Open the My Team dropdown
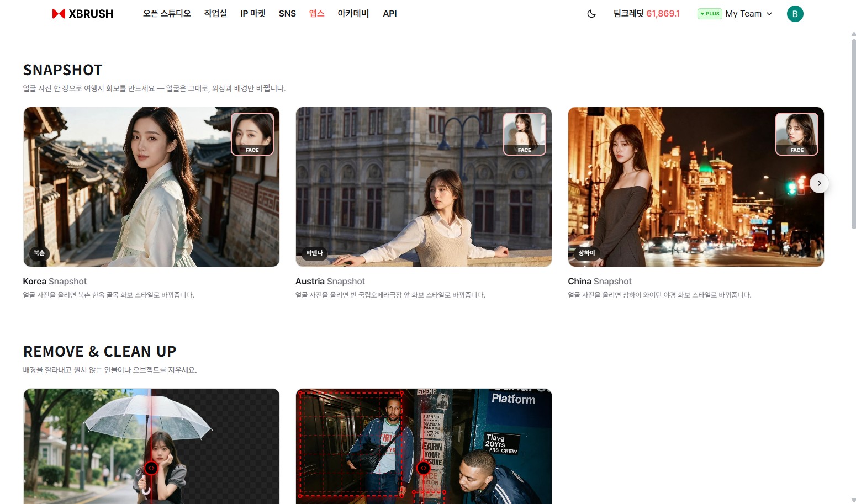Viewport: 856px width, 504px height. point(748,13)
